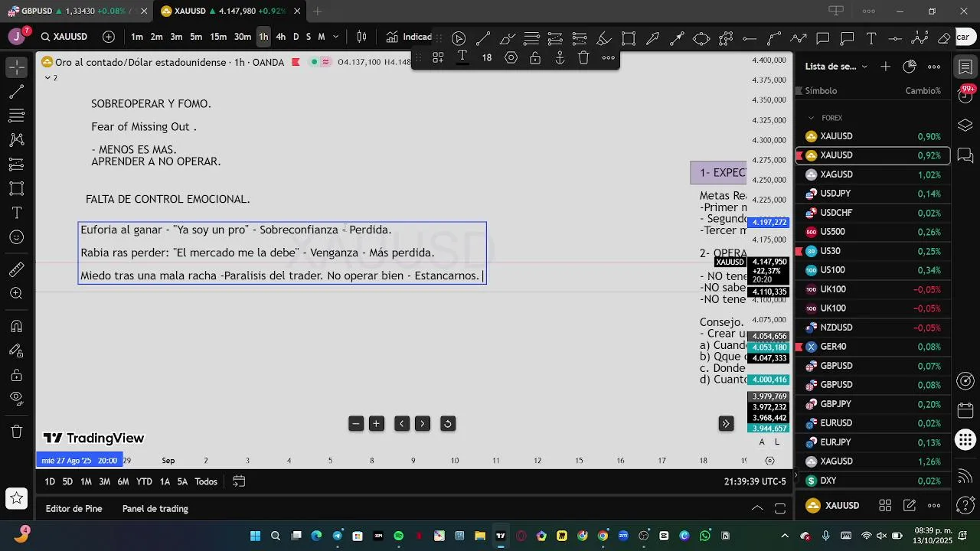The image size is (980, 551).
Task: Select the rectangle tool in favorites toolbar
Action: click(629, 38)
